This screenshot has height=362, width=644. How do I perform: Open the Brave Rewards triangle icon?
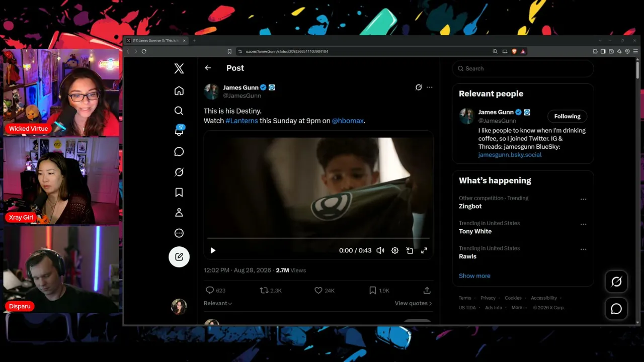(x=523, y=51)
